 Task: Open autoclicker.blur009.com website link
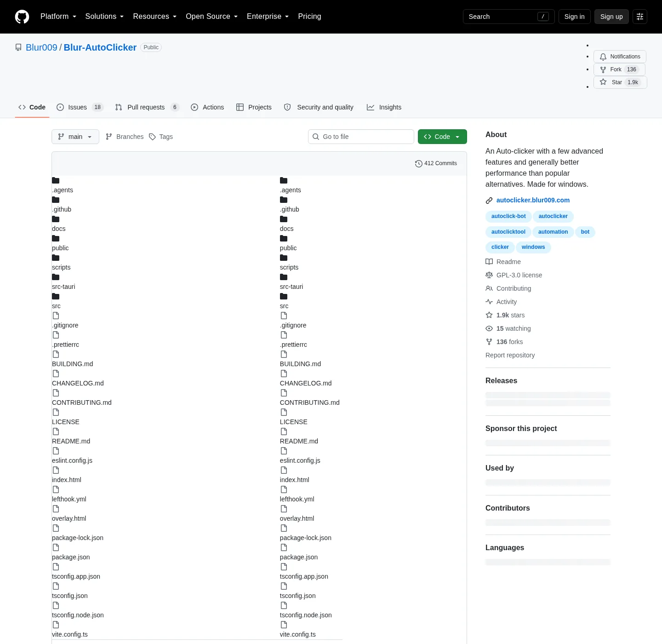coord(533,200)
